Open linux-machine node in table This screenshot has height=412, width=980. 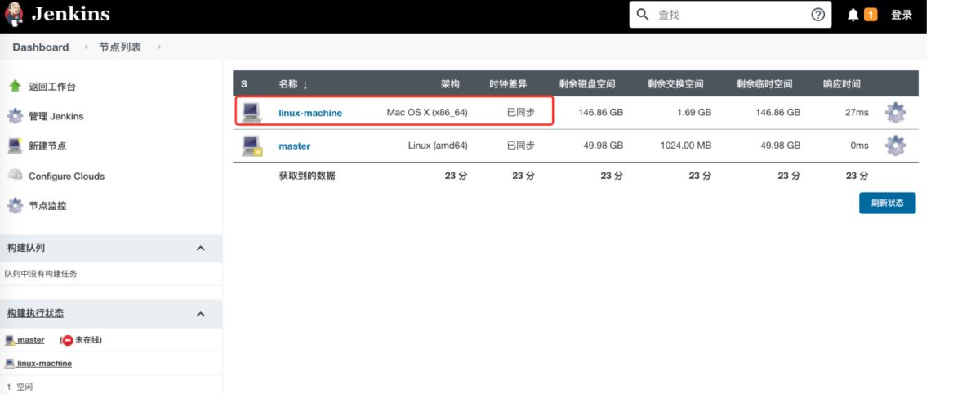(310, 113)
